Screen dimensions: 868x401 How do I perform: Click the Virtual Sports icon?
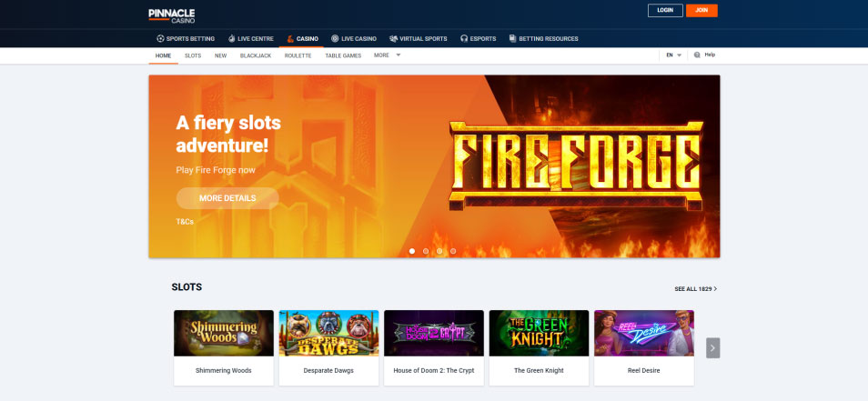click(x=394, y=39)
